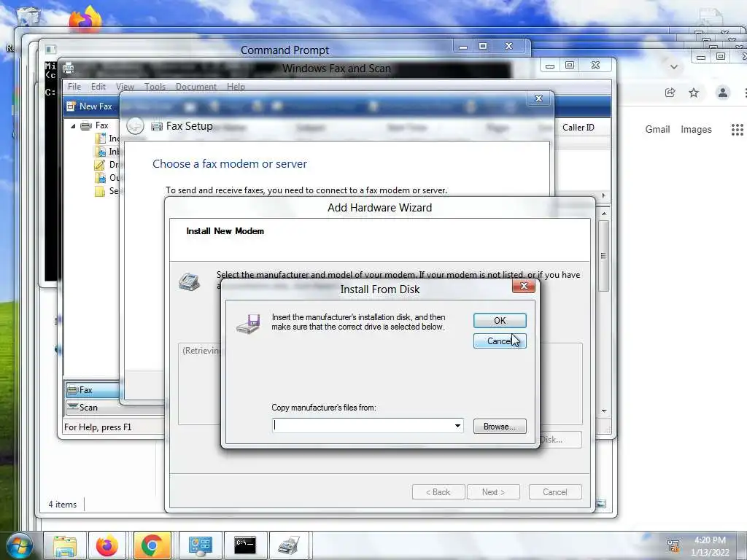Select the Sent Items folder icon in tree
Viewport: 747px width, 560px height.
coord(99,192)
